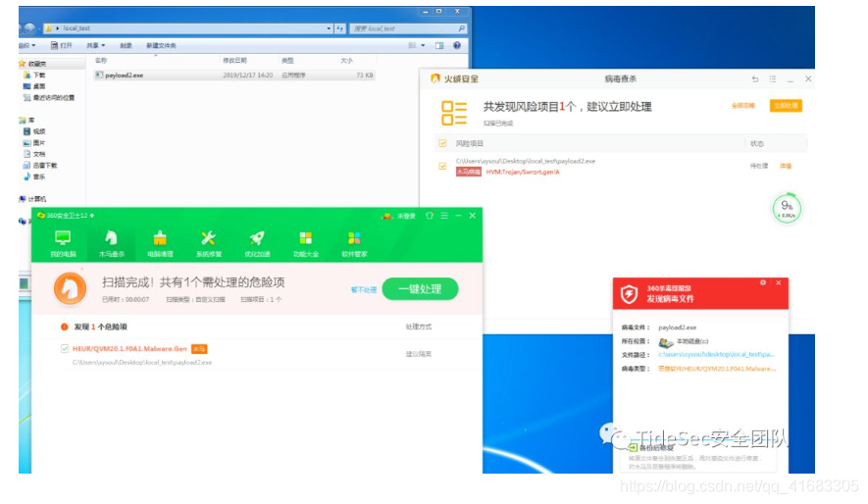The height and width of the screenshot is (504, 868).
Task: Open settings gear in 360杀毒 popup
Action: [x=763, y=282]
